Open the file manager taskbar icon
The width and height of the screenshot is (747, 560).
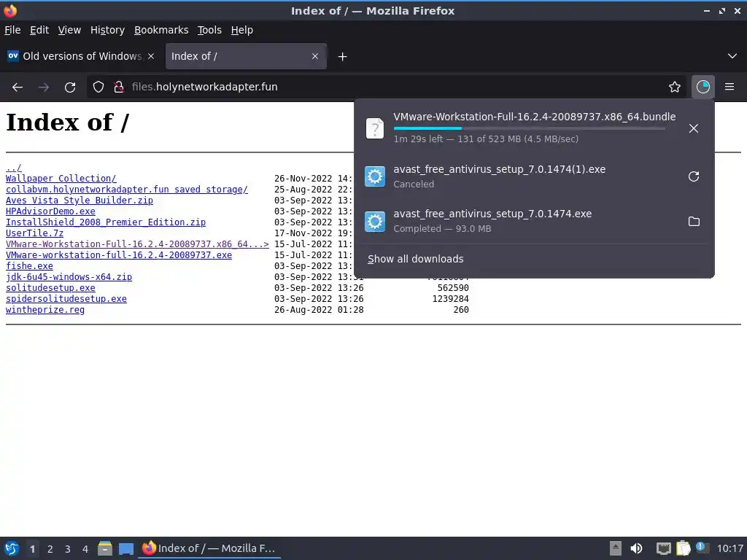(105, 548)
